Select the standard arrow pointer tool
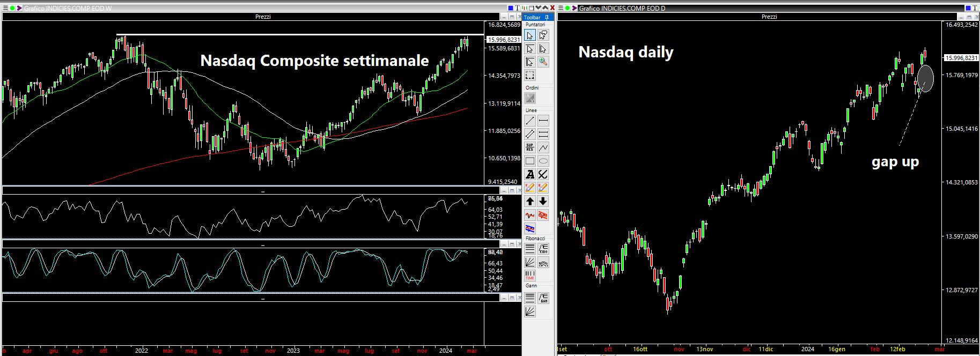 click(530, 35)
